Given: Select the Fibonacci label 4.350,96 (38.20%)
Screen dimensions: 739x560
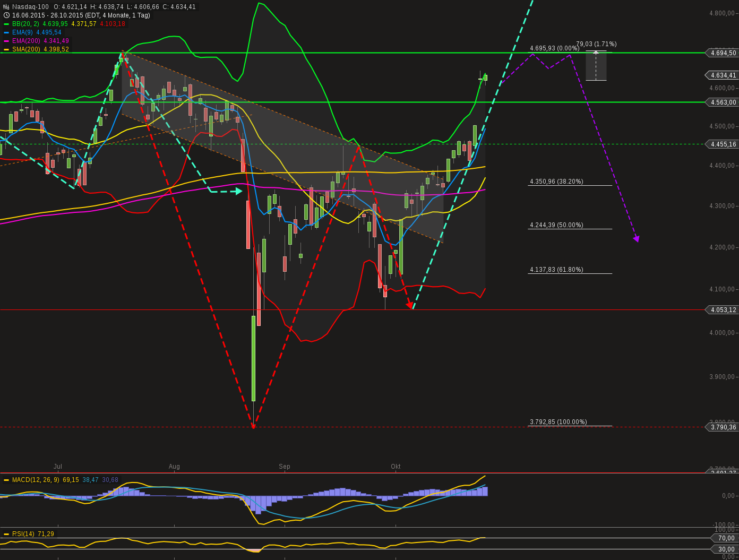Looking at the screenshot, I should 556,182.
